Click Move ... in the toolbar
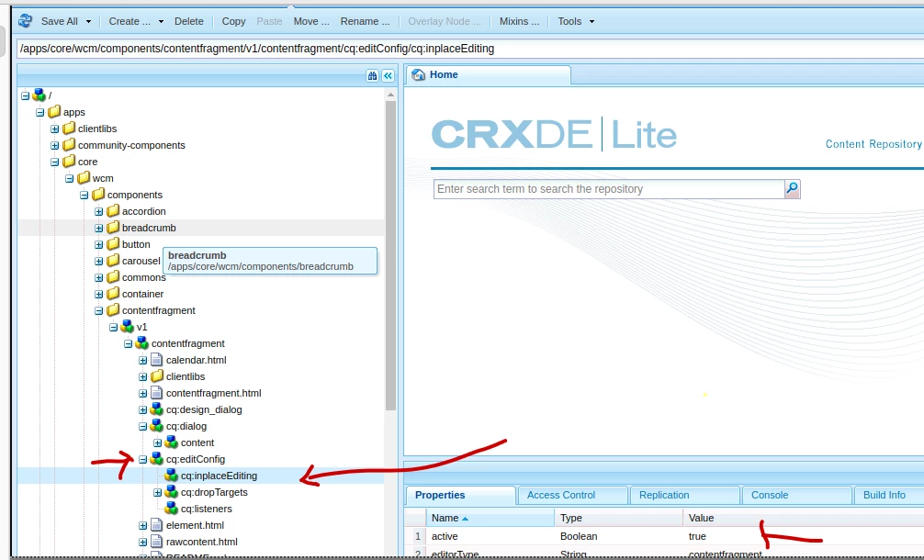 pos(311,21)
